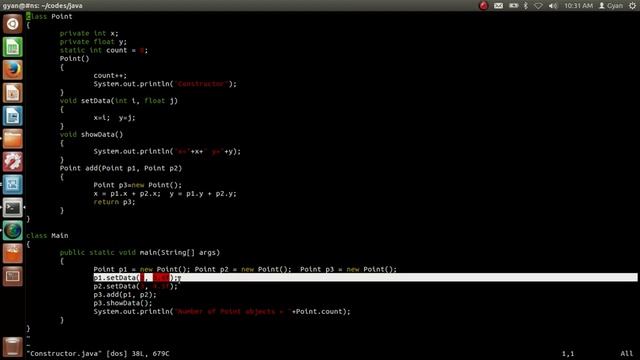Open the sound volume indicator
This screenshot has width=640, height=360.
[x=553, y=6]
